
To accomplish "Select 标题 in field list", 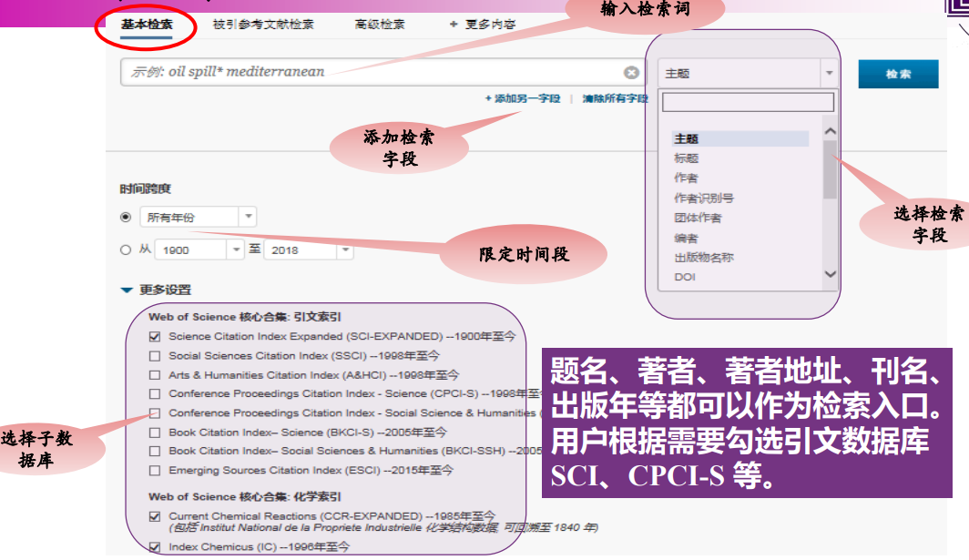I will coord(687,158).
